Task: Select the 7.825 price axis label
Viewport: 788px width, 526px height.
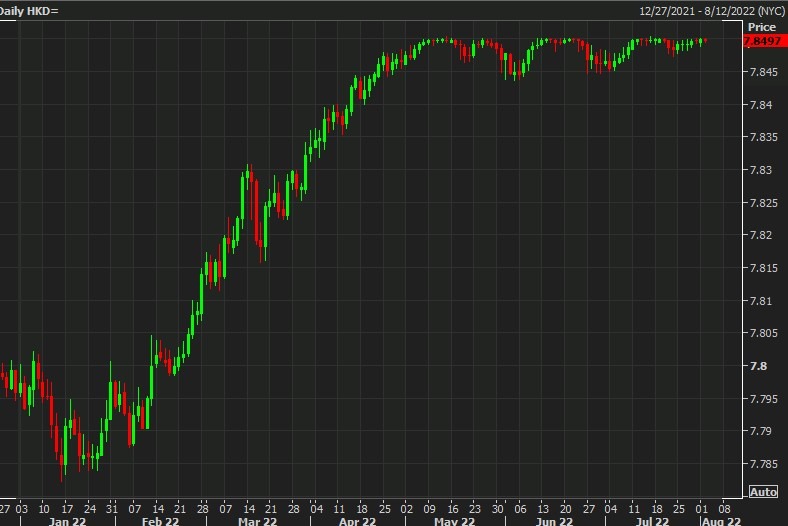Action: click(x=763, y=203)
